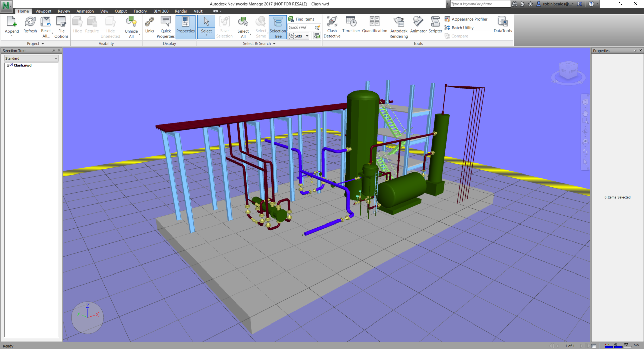This screenshot has height=349, width=644.
Task: Open the Clash Detective tool
Action: point(332,27)
